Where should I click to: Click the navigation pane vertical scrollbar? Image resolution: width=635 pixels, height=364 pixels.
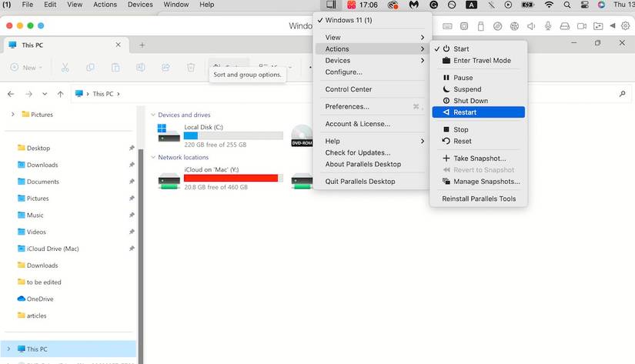pyautogui.click(x=141, y=256)
